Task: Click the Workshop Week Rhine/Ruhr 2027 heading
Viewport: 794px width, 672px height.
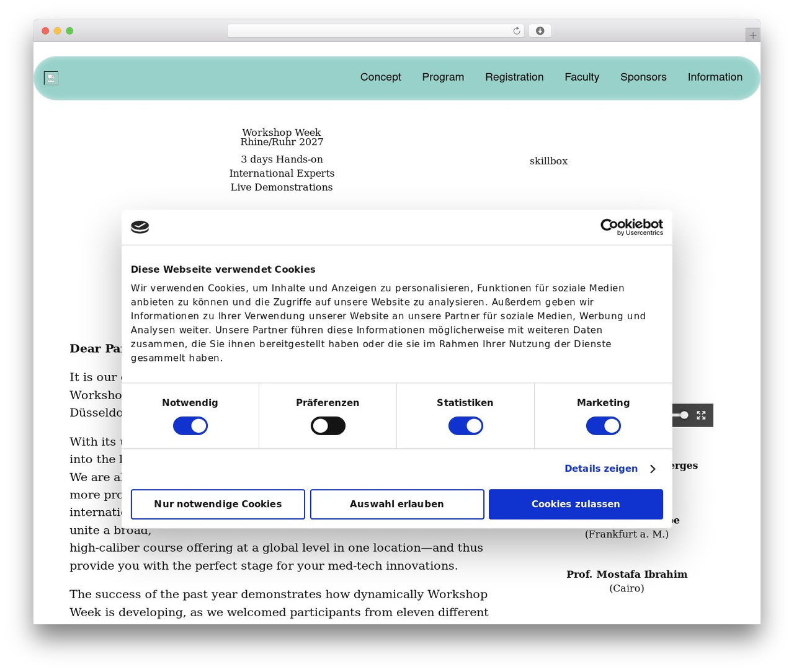Action: (x=282, y=137)
